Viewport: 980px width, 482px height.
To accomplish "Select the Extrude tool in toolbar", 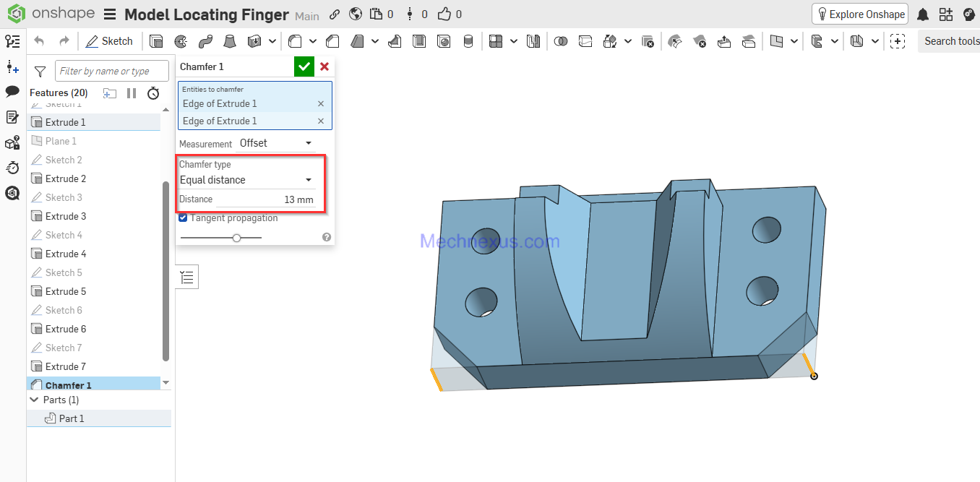I will pos(156,41).
